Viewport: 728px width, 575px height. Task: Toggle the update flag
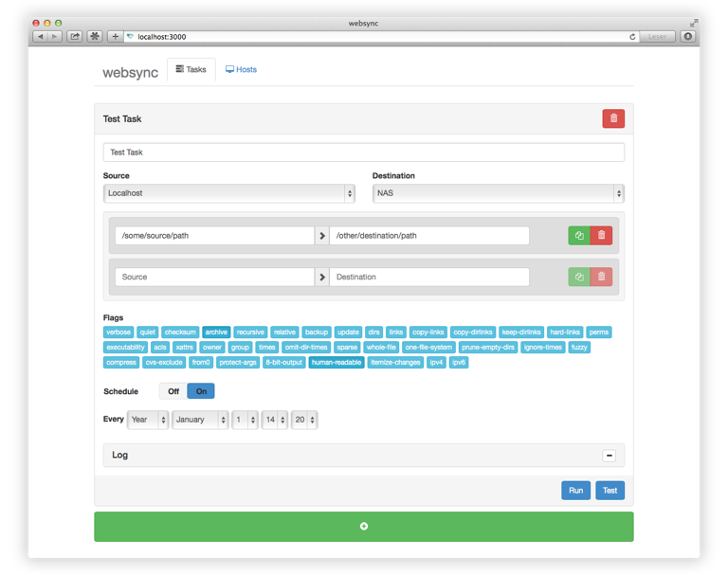[x=348, y=332]
